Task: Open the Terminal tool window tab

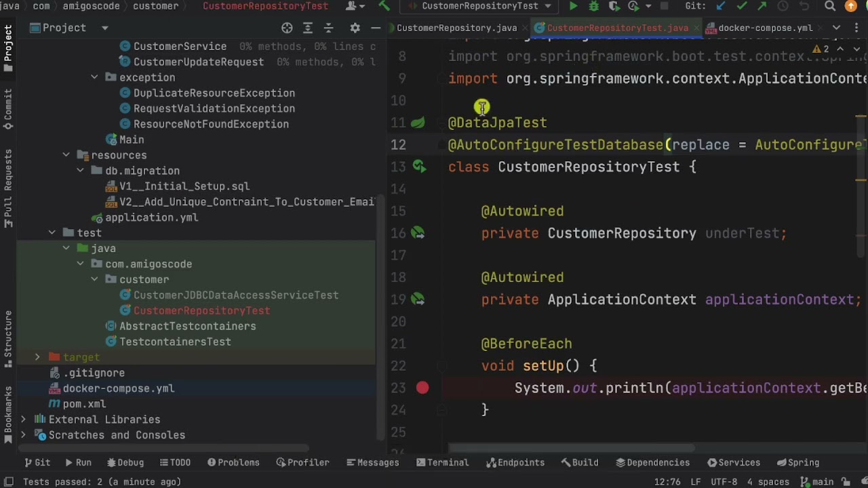Action: click(x=442, y=462)
